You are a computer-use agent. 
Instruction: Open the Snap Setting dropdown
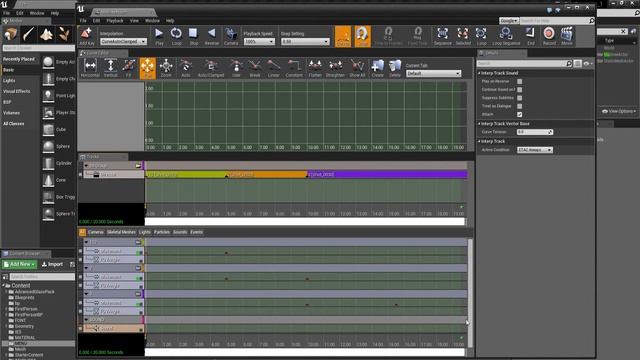tap(305, 42)
